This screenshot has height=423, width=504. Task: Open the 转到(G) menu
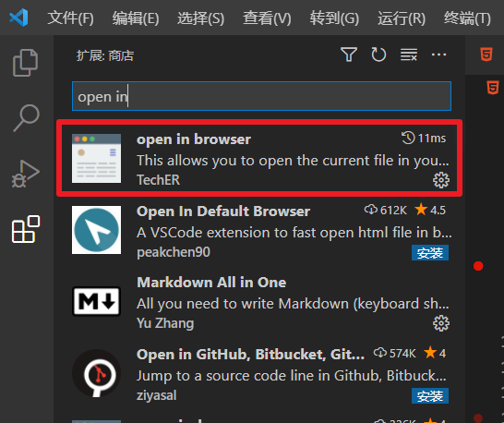pos(334,18)
